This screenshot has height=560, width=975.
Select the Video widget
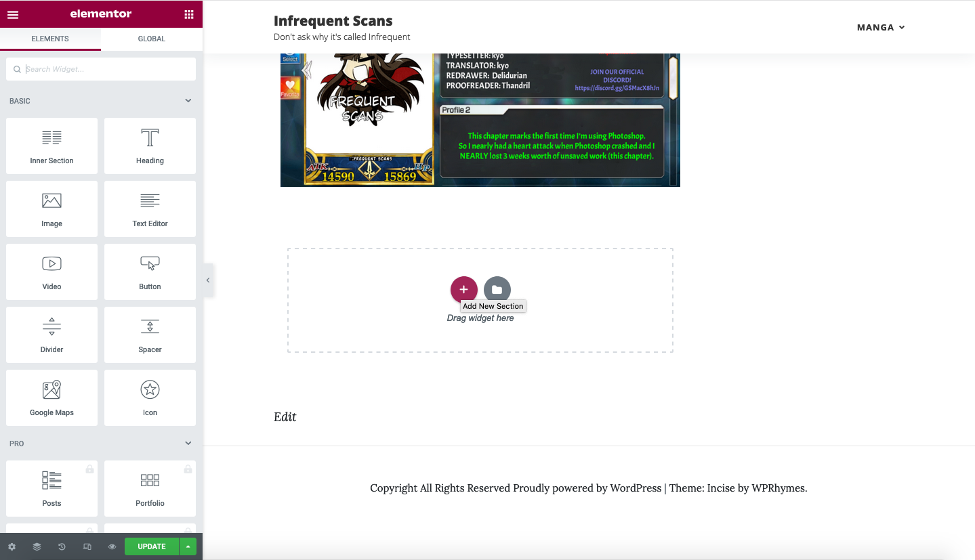click(x=51, y=272)
